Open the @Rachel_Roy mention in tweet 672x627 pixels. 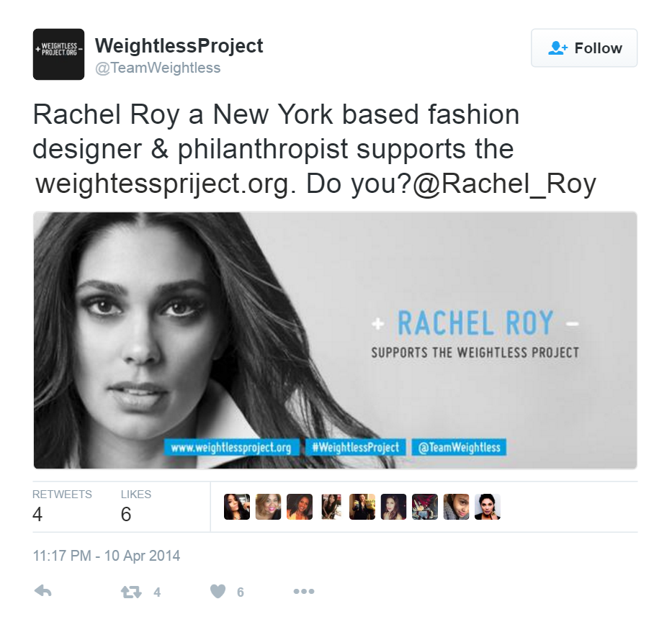504,184
